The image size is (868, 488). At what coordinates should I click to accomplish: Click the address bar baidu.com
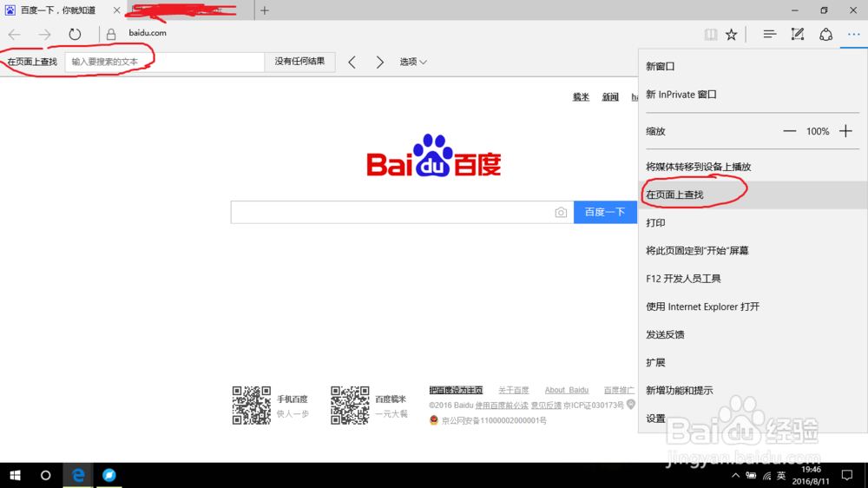coord(148,33)
